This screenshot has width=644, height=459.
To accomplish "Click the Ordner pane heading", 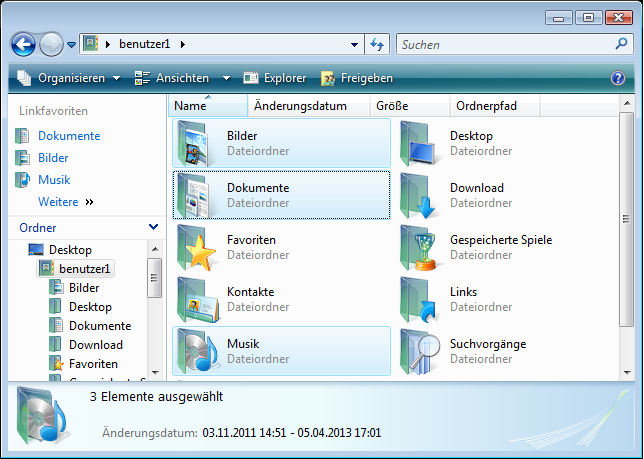I will coord(38,227).
